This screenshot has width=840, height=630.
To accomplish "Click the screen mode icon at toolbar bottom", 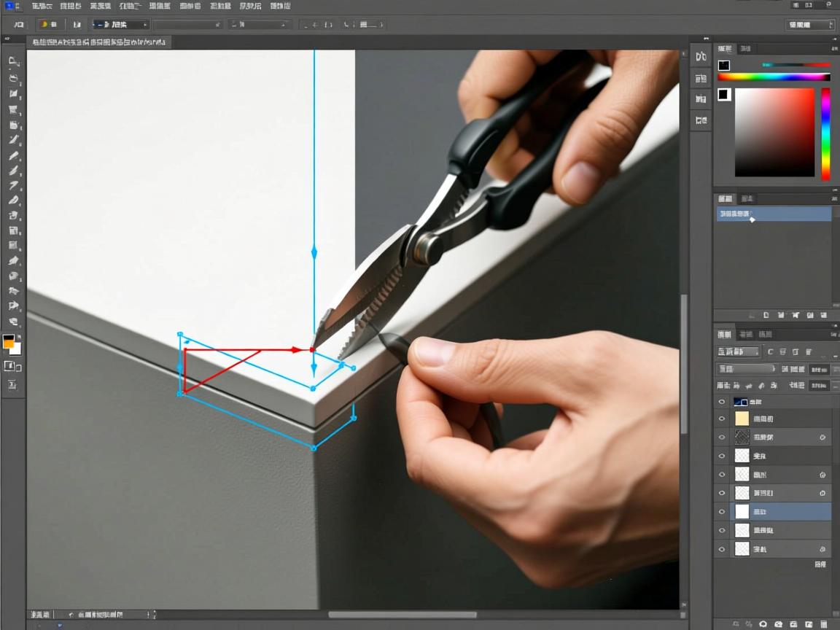I will (x=12, y=385).
